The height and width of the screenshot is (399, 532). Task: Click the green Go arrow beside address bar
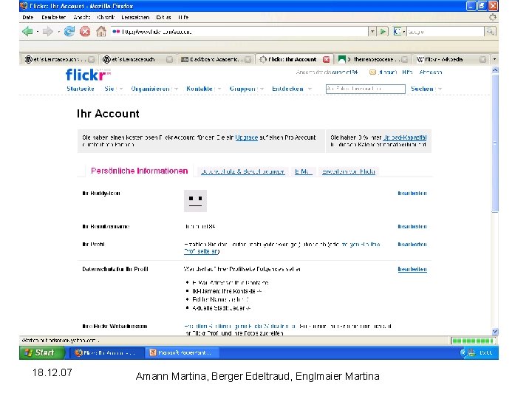pyautogui.click(x=383, y=32)
